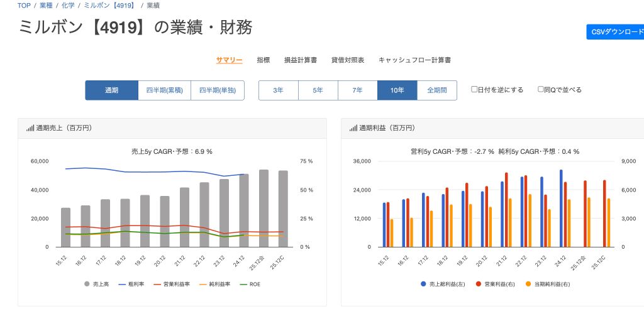Enable the 日付を逆にする checkbox
Image resolution: width=644 pixels, height=309 pixels.
[474, 89]
